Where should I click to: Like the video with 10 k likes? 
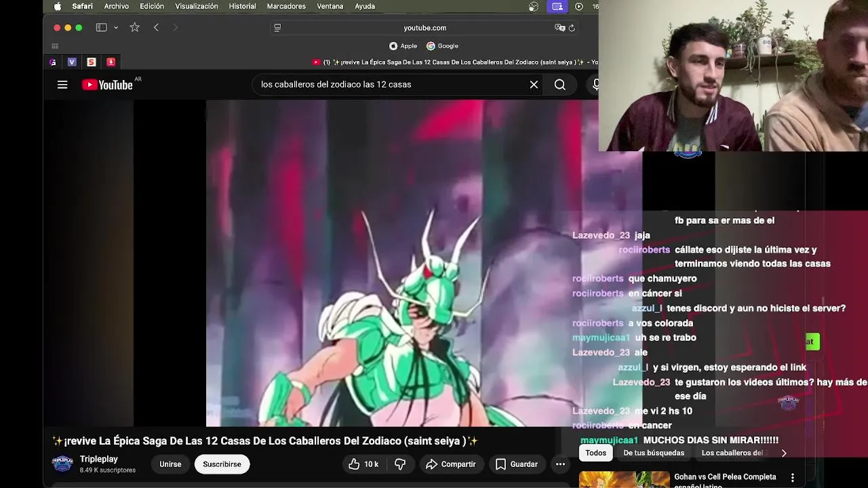point(363,464)
